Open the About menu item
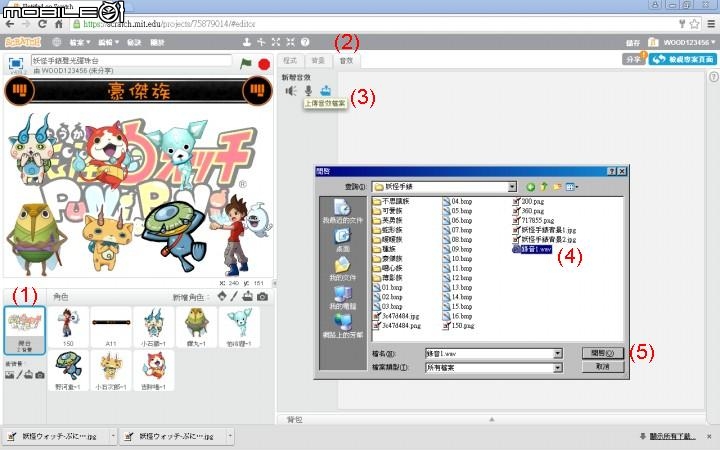The image size is (720, 450). tap(157, 42)
